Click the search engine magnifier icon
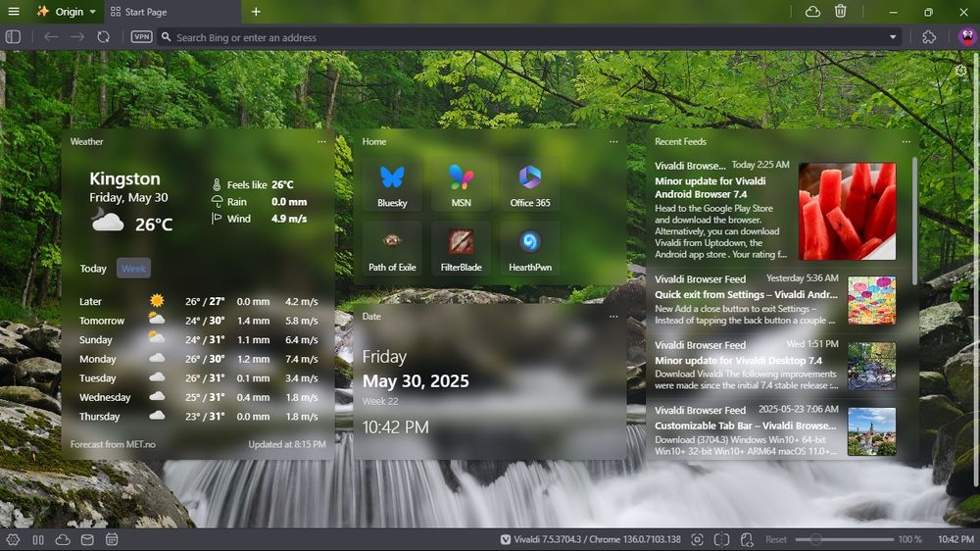 (x=166, y=37)
